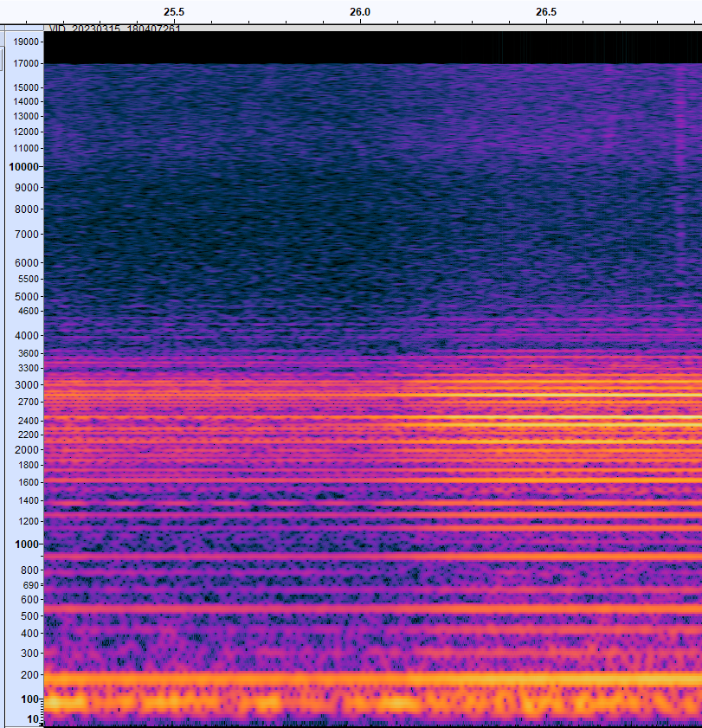
Task: Click the 3600 frequency scale label
Action: coord(29,353)
